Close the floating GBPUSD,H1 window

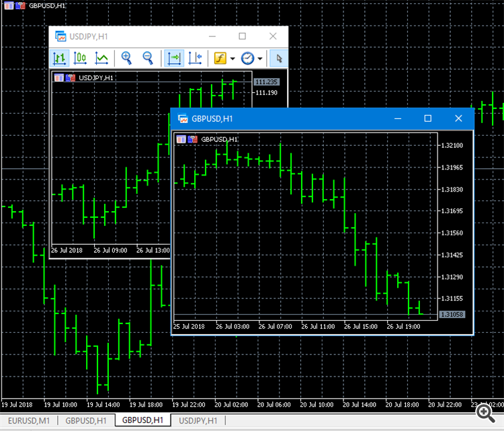click(458, 118)
